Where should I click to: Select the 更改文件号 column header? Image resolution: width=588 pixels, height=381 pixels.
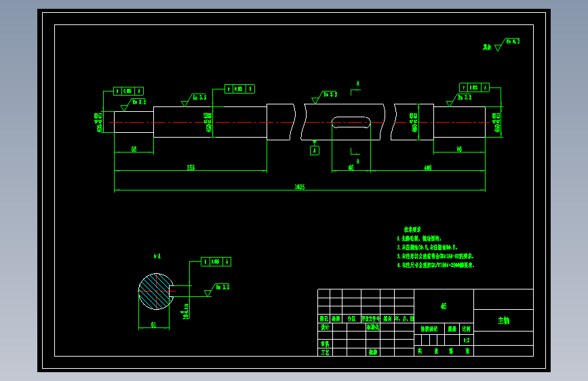click(371, 319)
